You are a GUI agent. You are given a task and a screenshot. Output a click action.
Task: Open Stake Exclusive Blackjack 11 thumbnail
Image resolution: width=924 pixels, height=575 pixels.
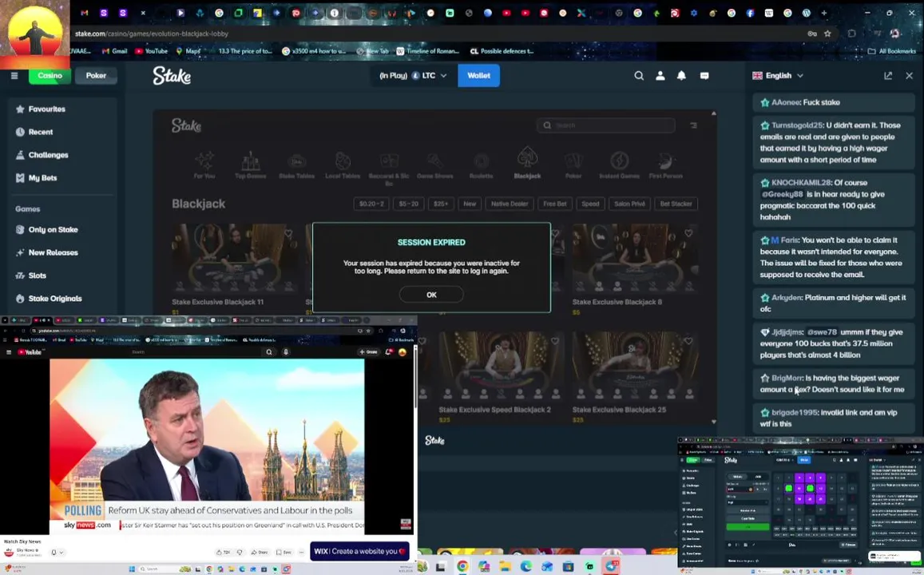[235, 258]
